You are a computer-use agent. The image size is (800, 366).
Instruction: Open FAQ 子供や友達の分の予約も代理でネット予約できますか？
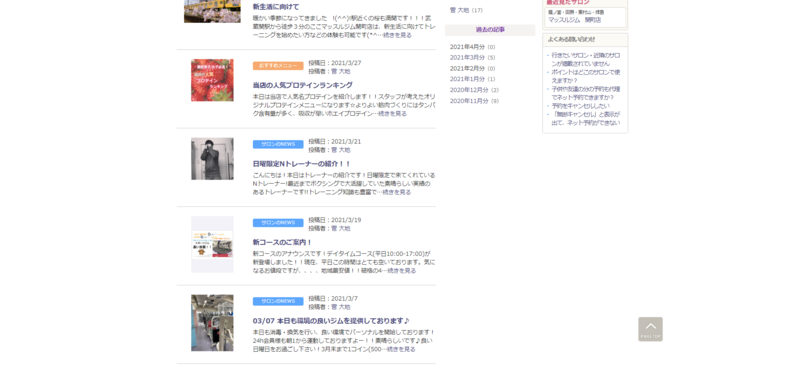(x=585, y=93)
